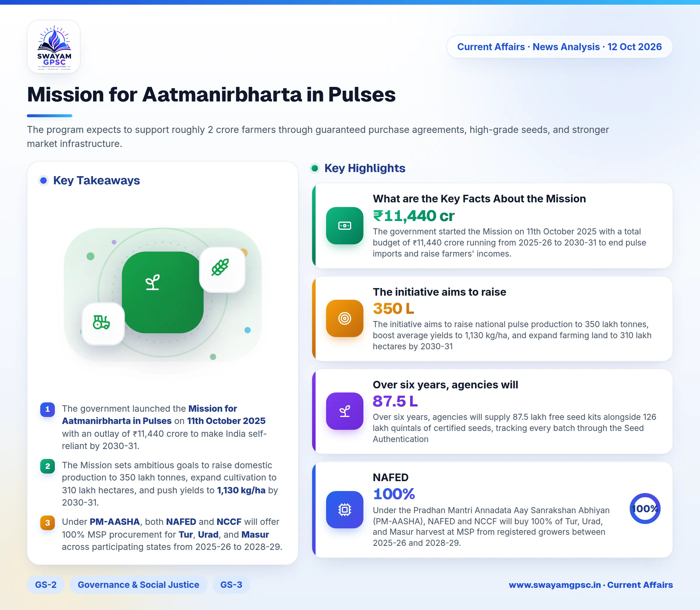Click bold '11th October 2025' in takeaway 1
700x610 pixels.
226,421
